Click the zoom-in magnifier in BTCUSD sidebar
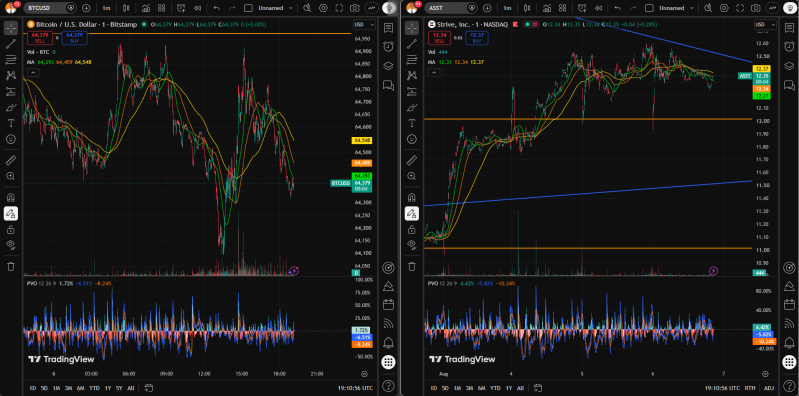 pyautogui.click(x=11, y=176)
